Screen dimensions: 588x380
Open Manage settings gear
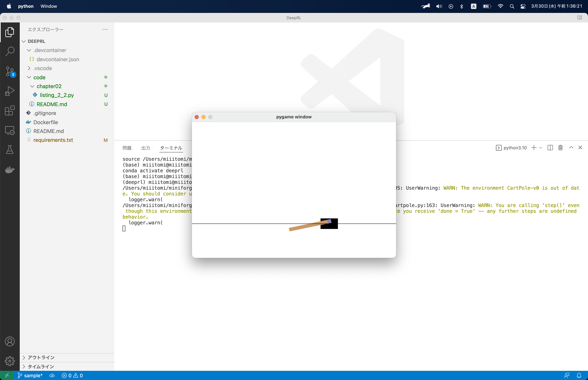10,361
